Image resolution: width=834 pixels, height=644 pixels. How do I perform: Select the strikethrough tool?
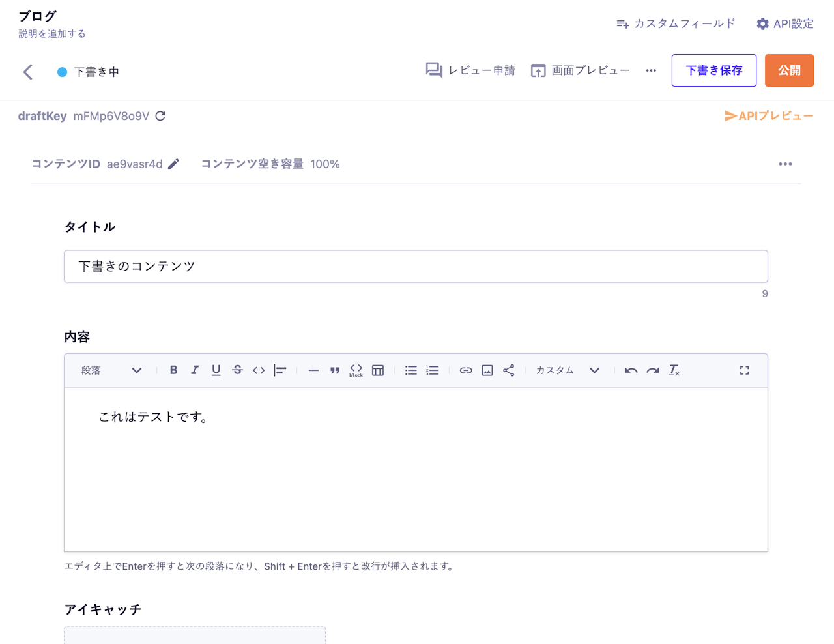tap(237, 370)
